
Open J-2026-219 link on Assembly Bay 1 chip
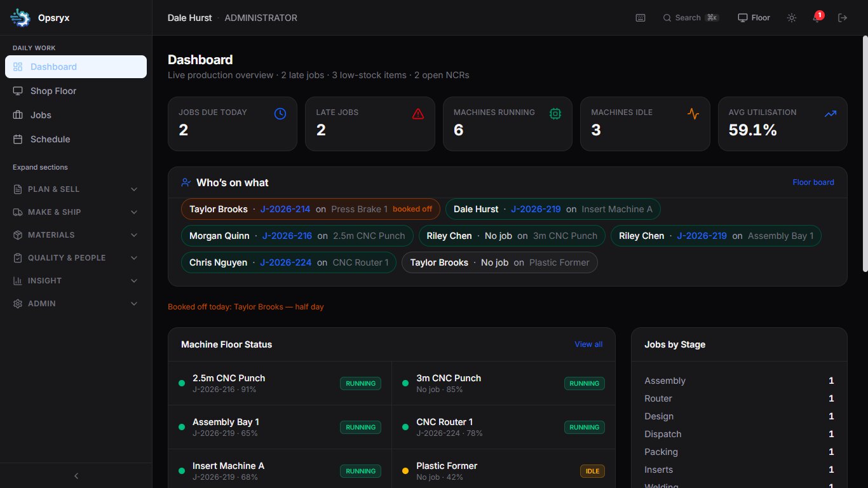pos(702,236)
